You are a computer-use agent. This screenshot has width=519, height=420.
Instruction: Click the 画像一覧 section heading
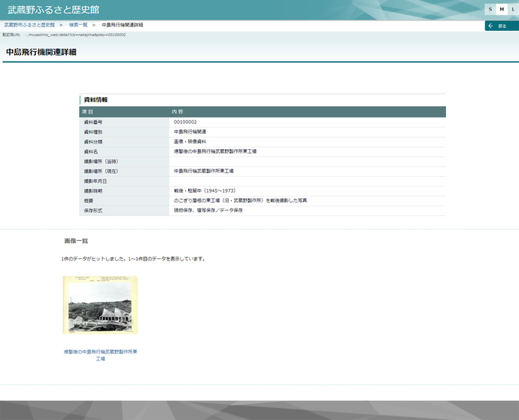(77, 241)
